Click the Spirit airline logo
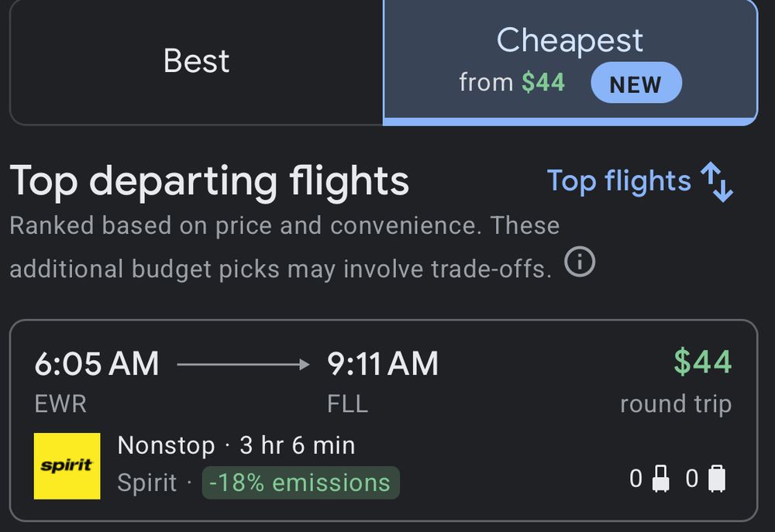Viewport: 775px width, 532px height. coord(67,465)
